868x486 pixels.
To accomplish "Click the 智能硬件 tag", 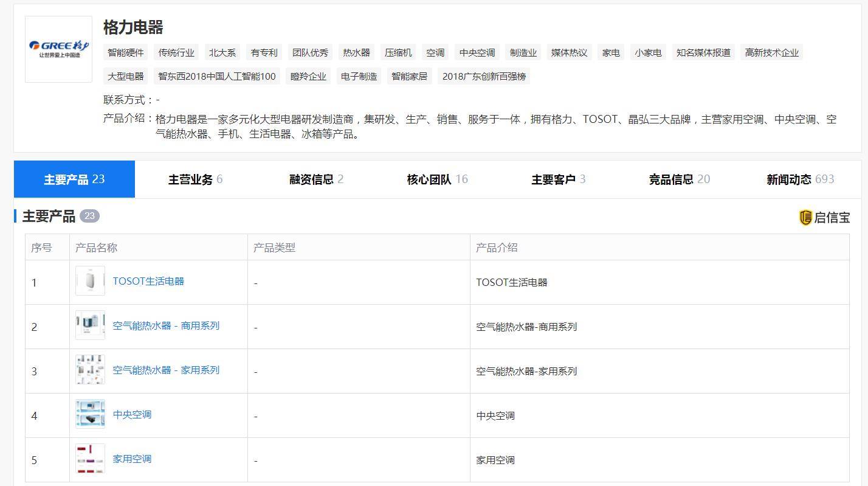I will tap(126, 53).
